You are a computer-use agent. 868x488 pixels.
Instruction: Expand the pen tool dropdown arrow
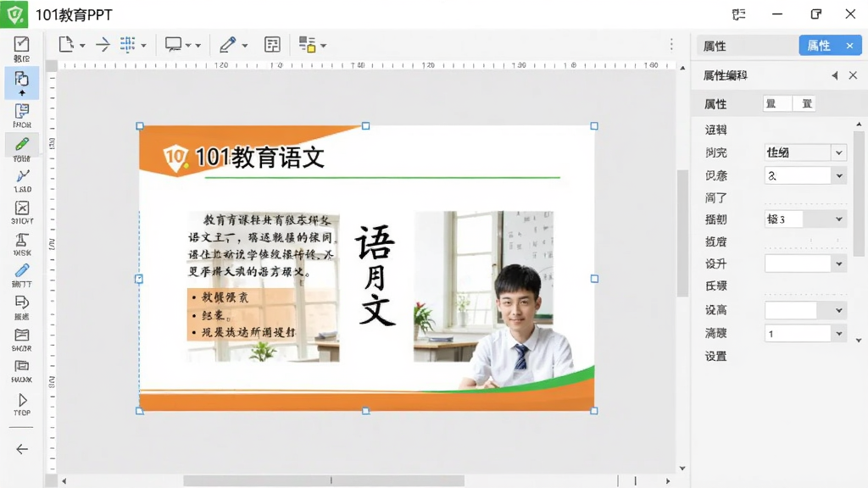pos(245,46)
